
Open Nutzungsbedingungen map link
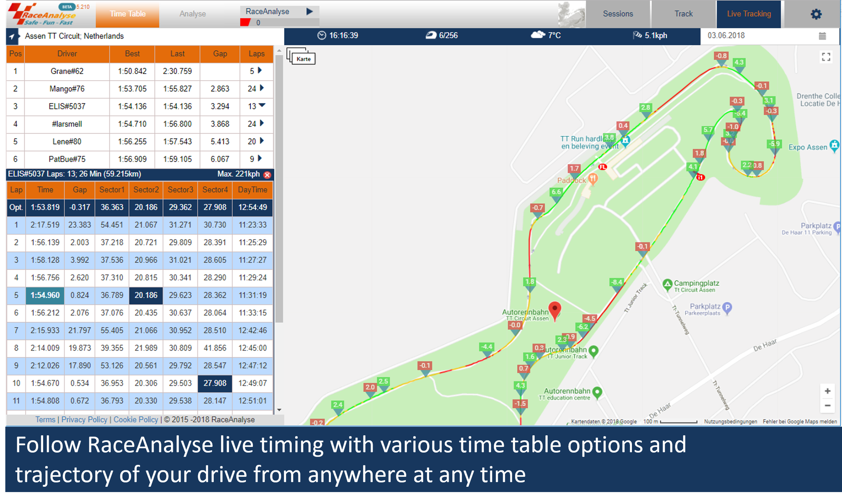tap(730, 421)
